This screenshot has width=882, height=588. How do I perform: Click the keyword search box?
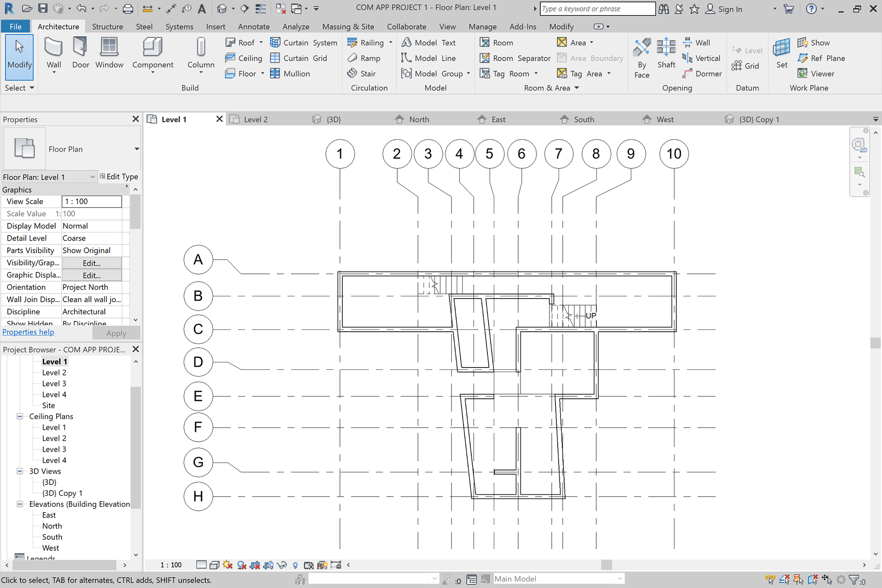[x=597, y=9]
